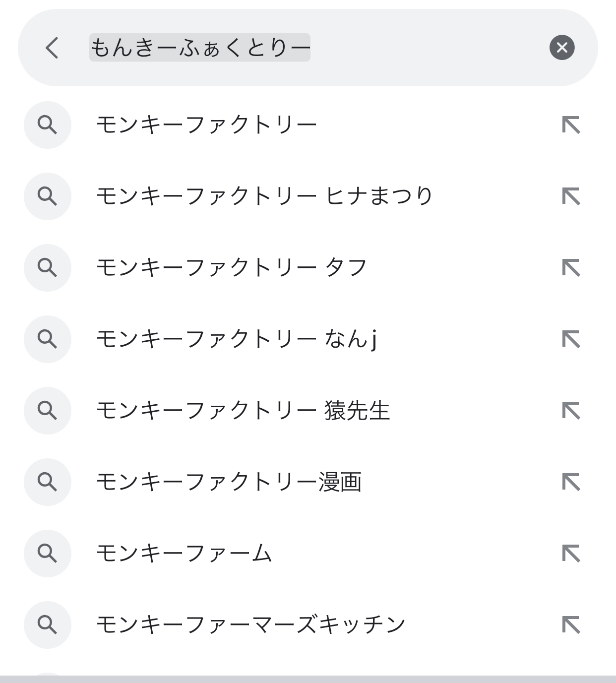Image resolution: width=616 pixels, height=683 pixels.
Task: Click magnifier icon beside first suggestion モンキーファクトリー
Action: 48,125
